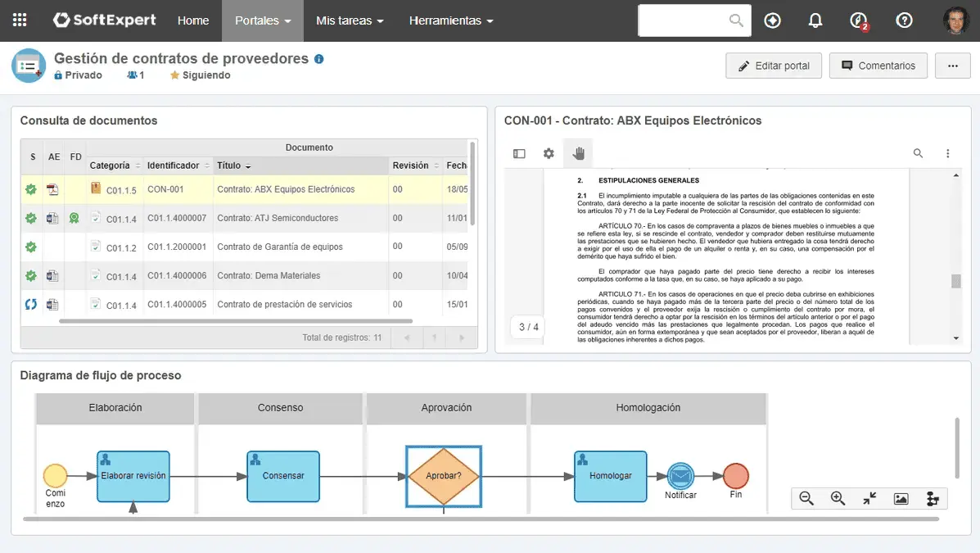Viewport: 980px width, 553px height.
Task: Open the Portales dropdown menu
Action: 263,20
